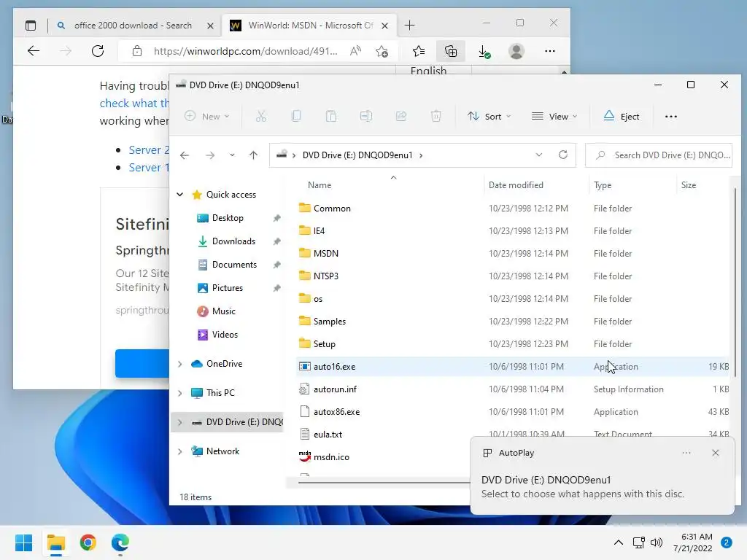747x560 pixels.
Task: Click the Paste icon in Explorer toolbar
Action: pyautogui.click(x=331, y=116)
